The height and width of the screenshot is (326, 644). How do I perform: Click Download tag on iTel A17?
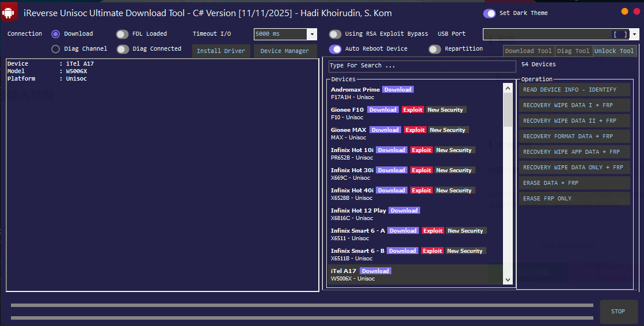point(375,271)
